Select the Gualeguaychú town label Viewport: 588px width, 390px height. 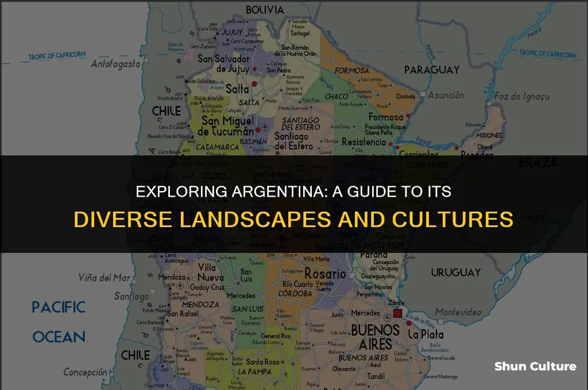378,276
